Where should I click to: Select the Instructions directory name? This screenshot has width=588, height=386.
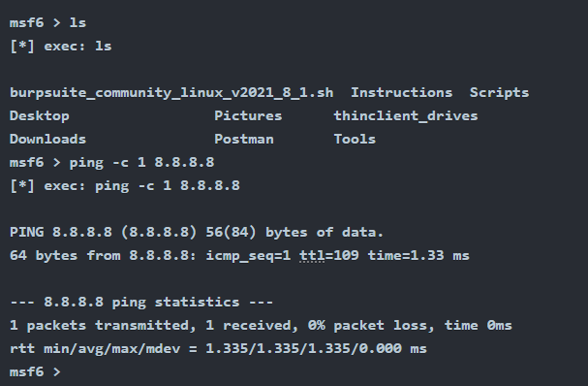pyautogui.click(x=402, y=92)
